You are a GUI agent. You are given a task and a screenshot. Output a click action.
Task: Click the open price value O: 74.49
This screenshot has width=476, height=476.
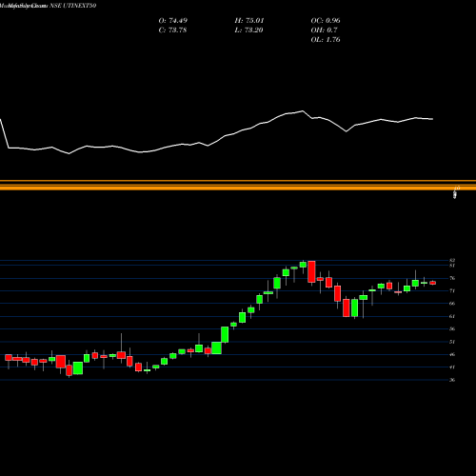coord(173,21)
